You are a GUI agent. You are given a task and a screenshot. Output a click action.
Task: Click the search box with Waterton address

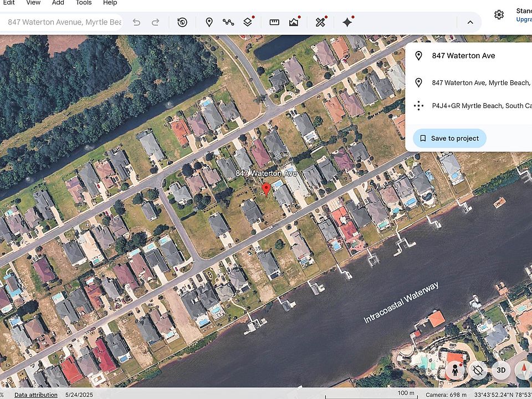point(62,22)
